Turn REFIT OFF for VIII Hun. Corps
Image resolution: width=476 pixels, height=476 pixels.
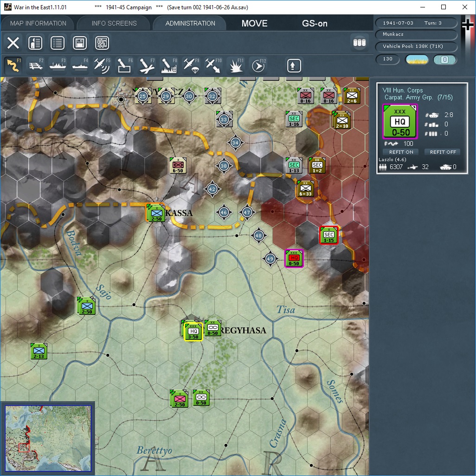[443, 152]
